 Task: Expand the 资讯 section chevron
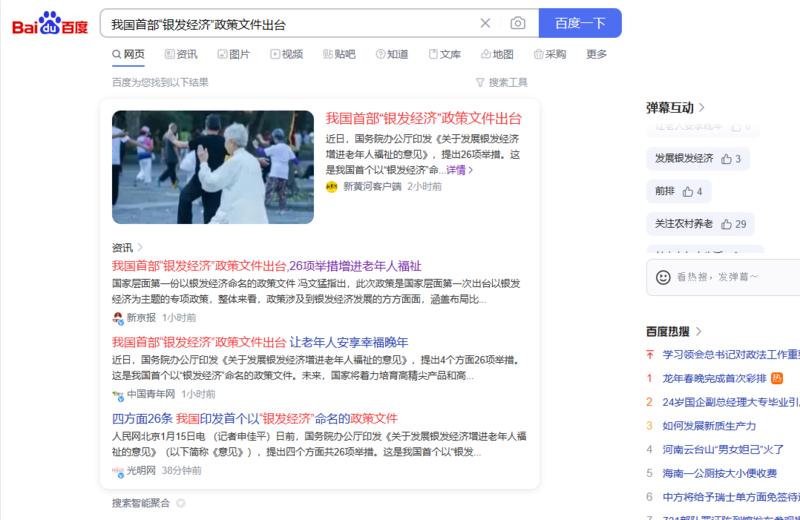click(x=140, y=247)
